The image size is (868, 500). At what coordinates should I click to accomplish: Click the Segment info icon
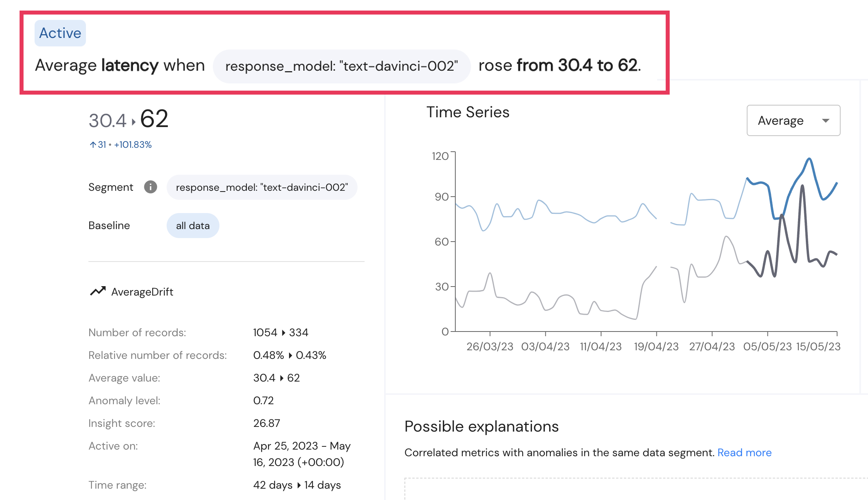coord(150,187)
